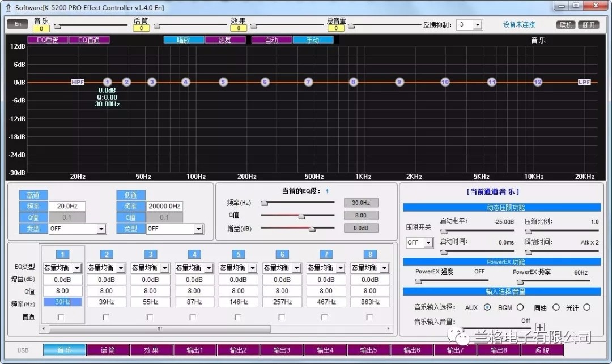Click the HPF marker on the EQ curve
This screenshot has width=612, height=364.
pyautogui.click(x=78, y=82)
